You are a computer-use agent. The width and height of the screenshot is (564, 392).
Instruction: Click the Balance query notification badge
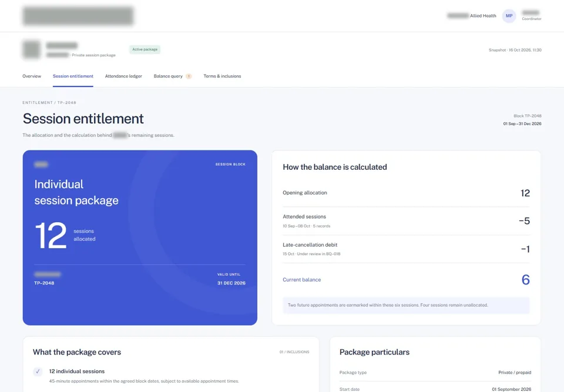(189, 76)
